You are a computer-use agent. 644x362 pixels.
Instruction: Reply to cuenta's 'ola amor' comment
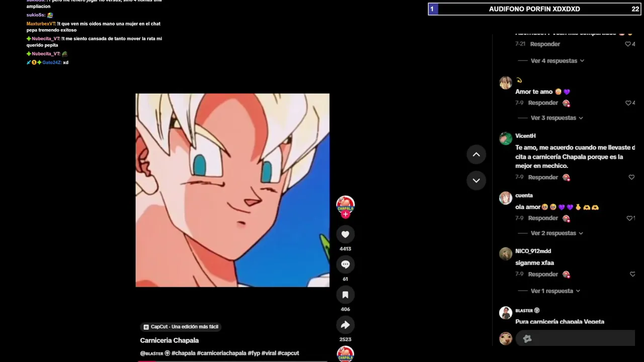click(x=543, y=218)
